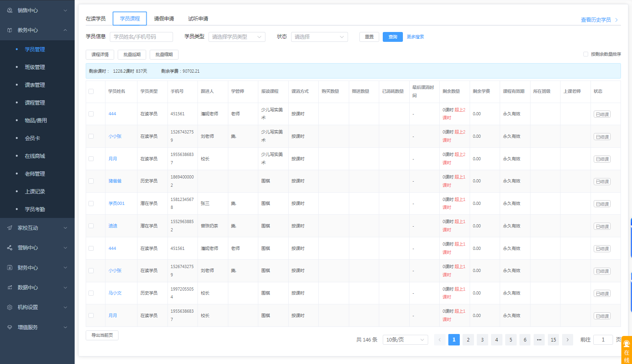Click the 财务中心 icon
This screenshot has width=632, height=364.
[x=10, y=268]
